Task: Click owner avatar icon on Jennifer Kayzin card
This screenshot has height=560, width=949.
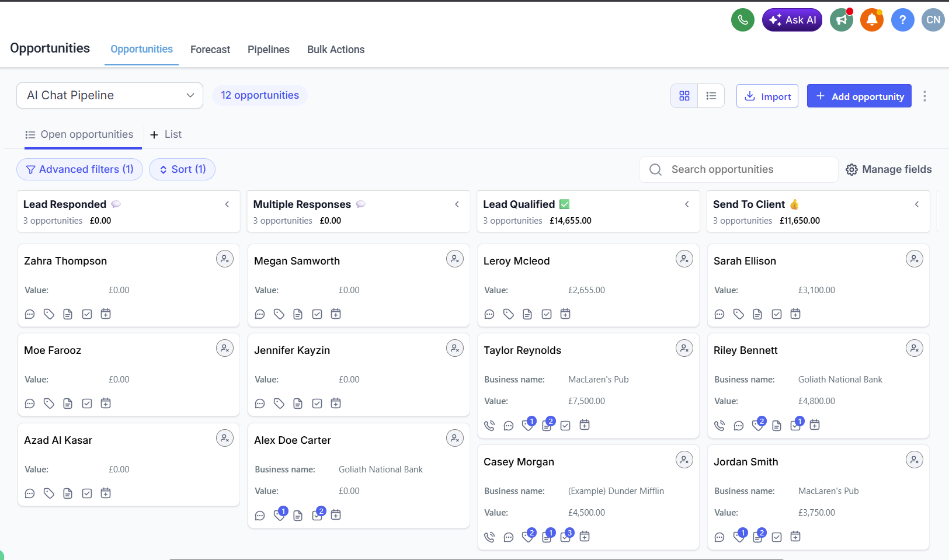Action: pos(455,349)
